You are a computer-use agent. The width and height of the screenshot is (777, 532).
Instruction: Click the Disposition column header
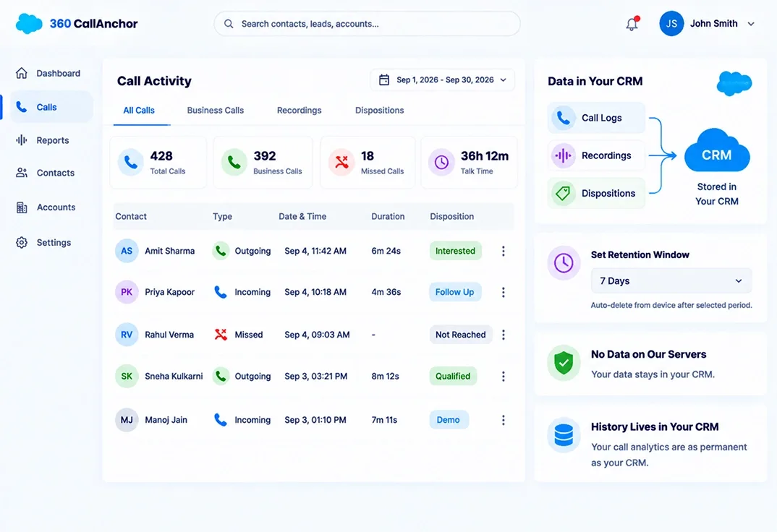click(452, 216)
